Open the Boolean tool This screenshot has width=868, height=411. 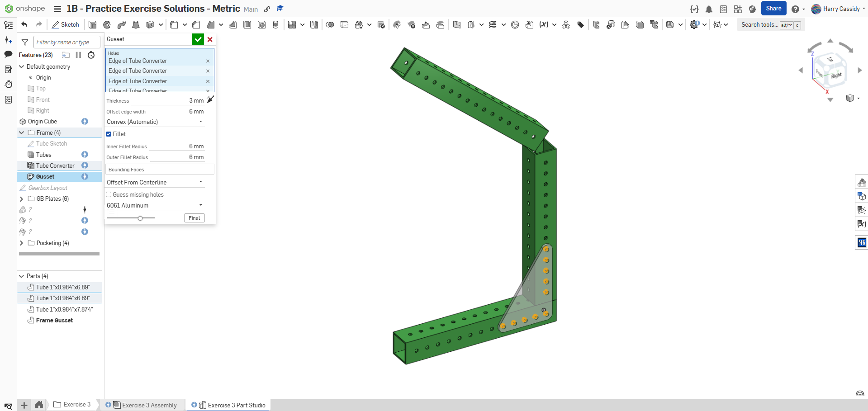pos(330,25)
